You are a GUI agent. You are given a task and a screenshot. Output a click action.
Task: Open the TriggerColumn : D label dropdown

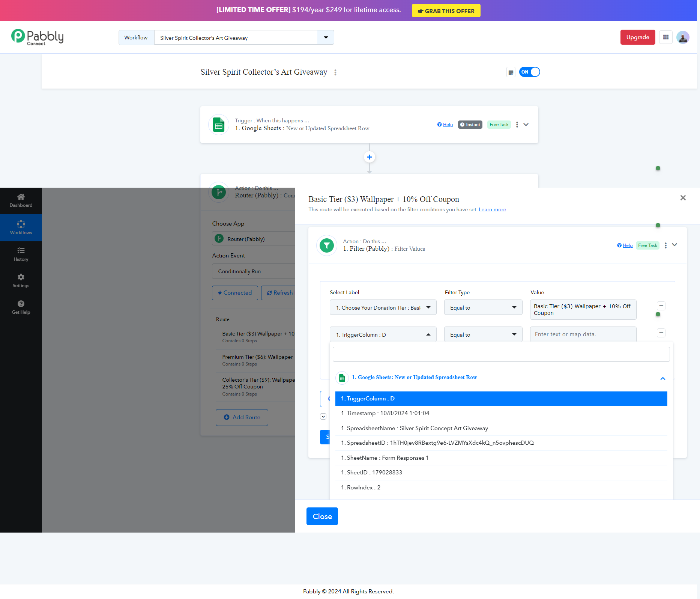pyautogui.click(x=383, y=334)
